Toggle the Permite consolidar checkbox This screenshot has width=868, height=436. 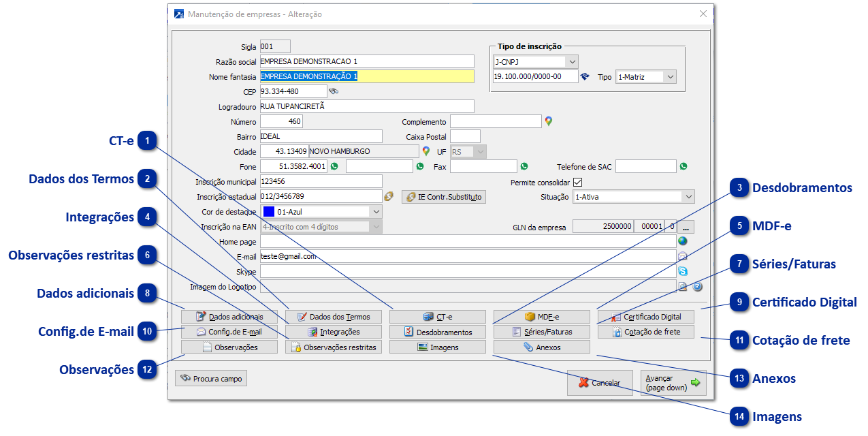(578, 182)
